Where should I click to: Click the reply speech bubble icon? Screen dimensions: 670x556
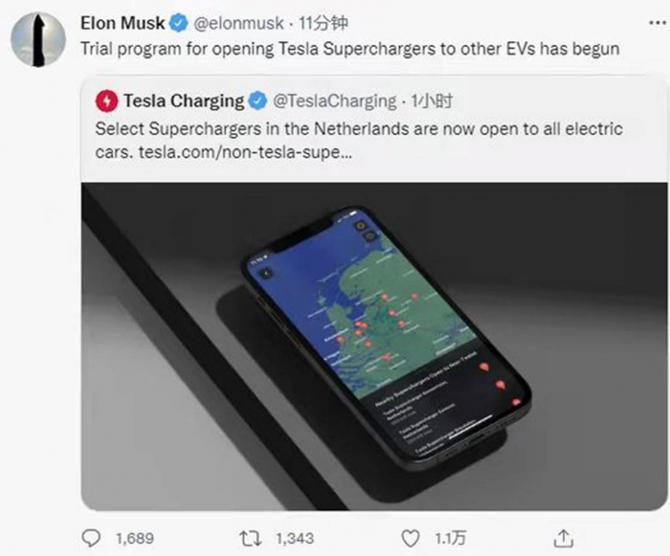(91, 538)
